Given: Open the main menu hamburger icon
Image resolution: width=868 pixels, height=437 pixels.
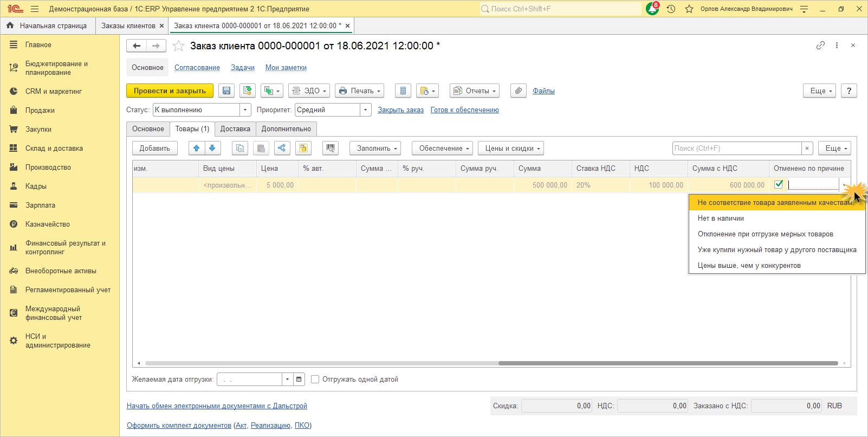Looking at the screenshot, I should click(x=35, y=9).
